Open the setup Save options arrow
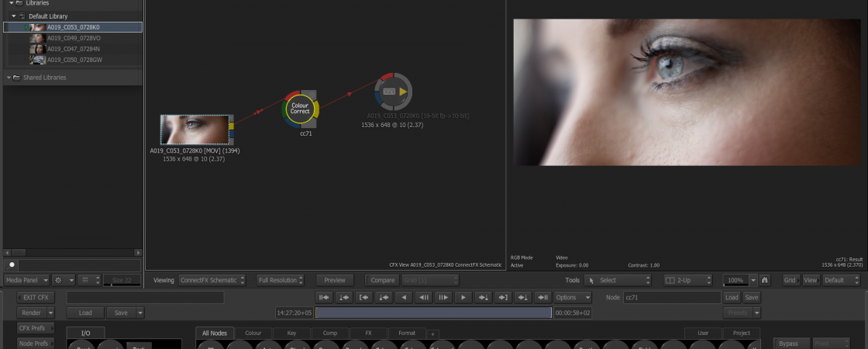The width and height of the screenshot is (868, 349). tap(140, 313)
